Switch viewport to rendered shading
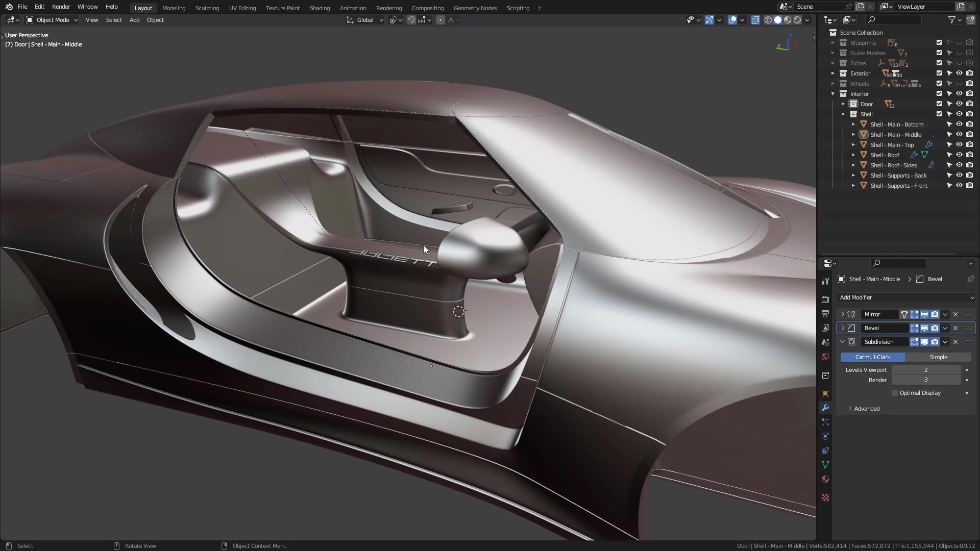980x551 pixels. (798, 20)
